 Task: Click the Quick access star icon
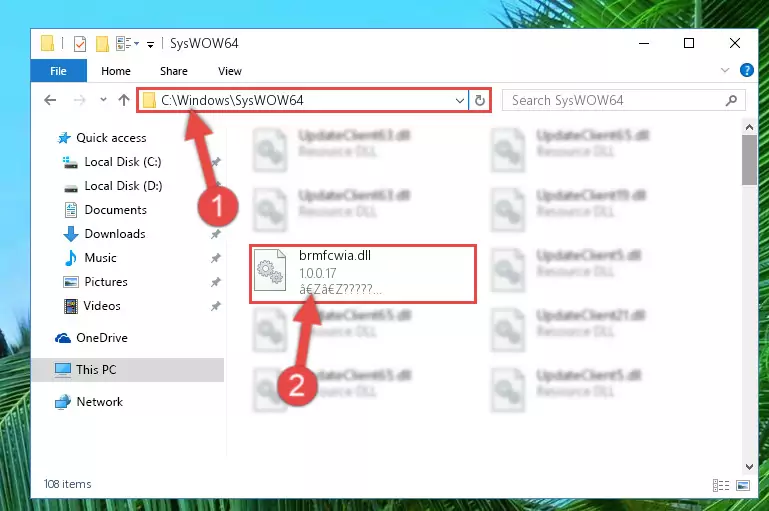pos(64,138)
